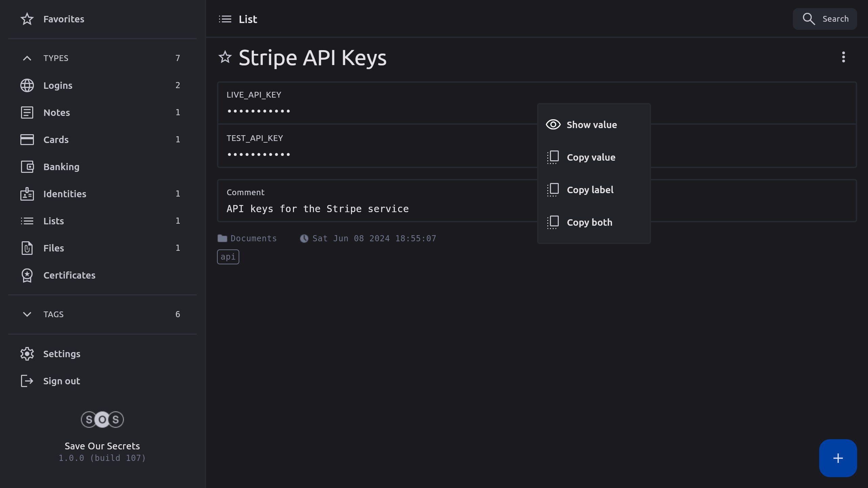Collapse the TYPES section chevron
The image size is (868, 488).
pyautogui.click(x=27, y=58)
